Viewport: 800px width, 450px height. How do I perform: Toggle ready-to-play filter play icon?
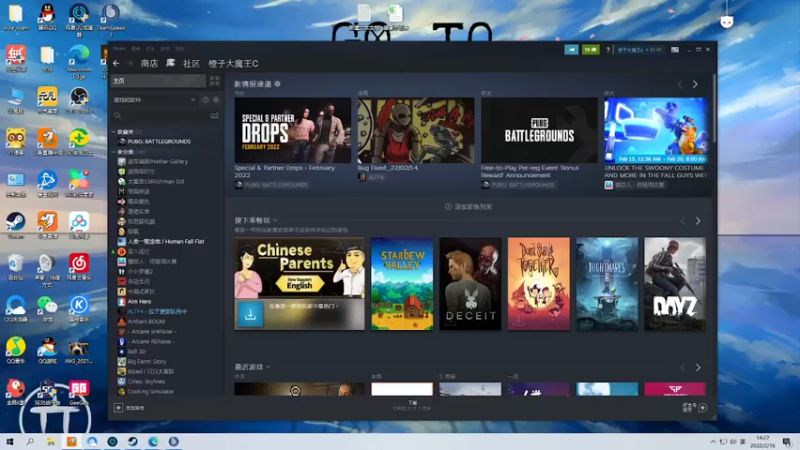(216, 100)
